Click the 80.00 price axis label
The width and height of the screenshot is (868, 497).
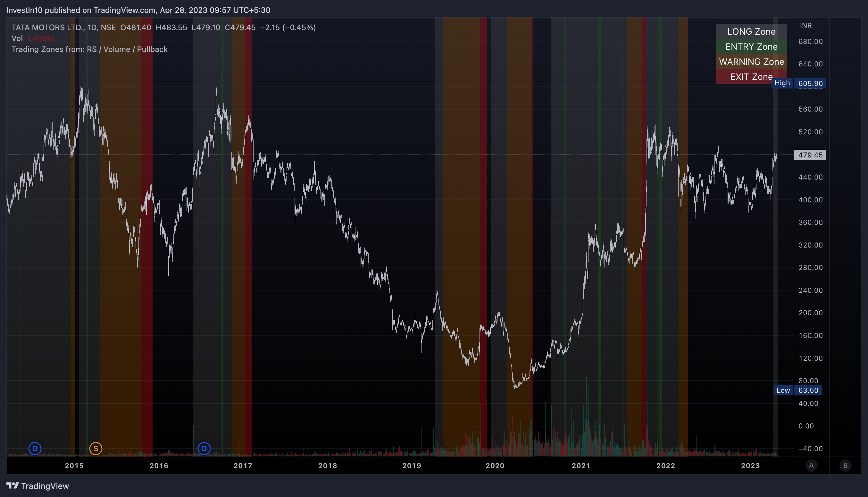click(808, 381)
